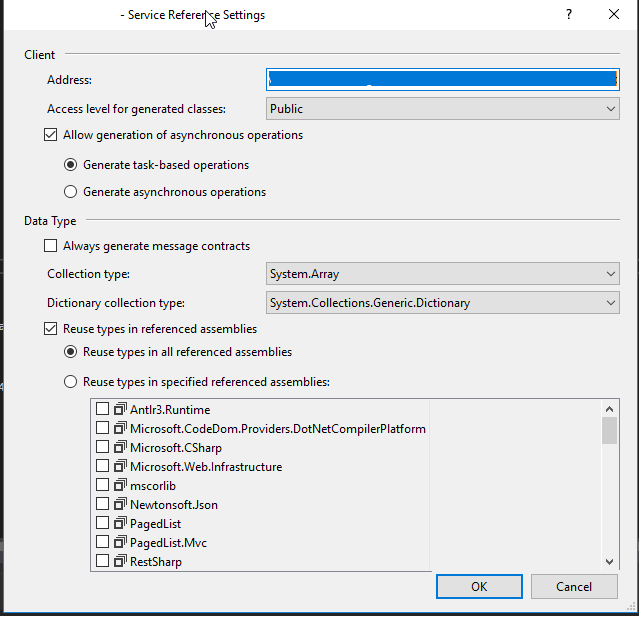Check the Microsoft.CSharp checkbox

[102, 447]
